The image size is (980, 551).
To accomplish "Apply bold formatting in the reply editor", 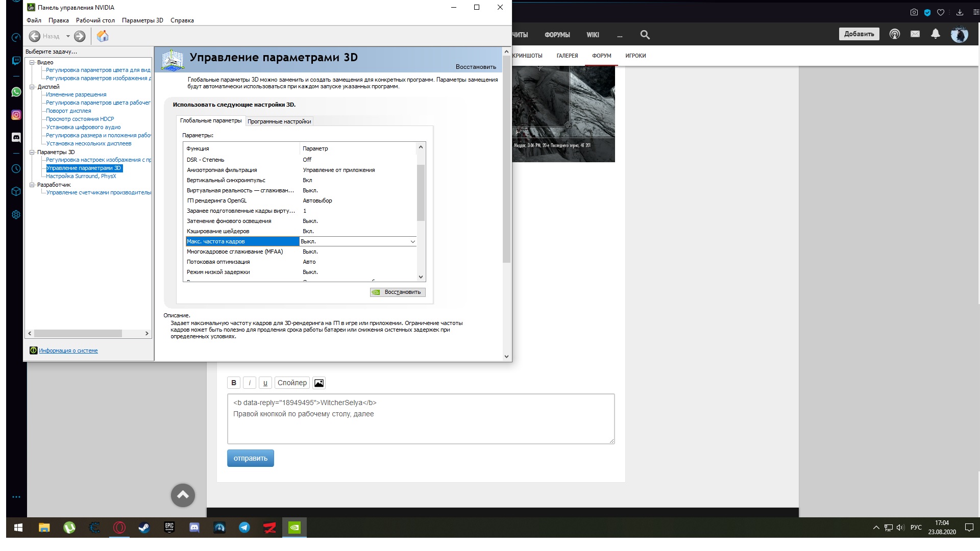I will (x=234, y=383).
